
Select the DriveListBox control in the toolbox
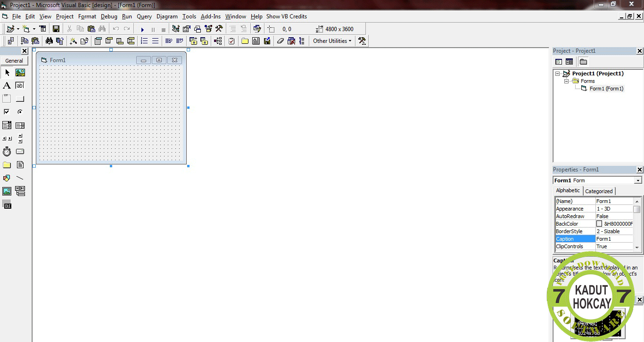(20, 152)
